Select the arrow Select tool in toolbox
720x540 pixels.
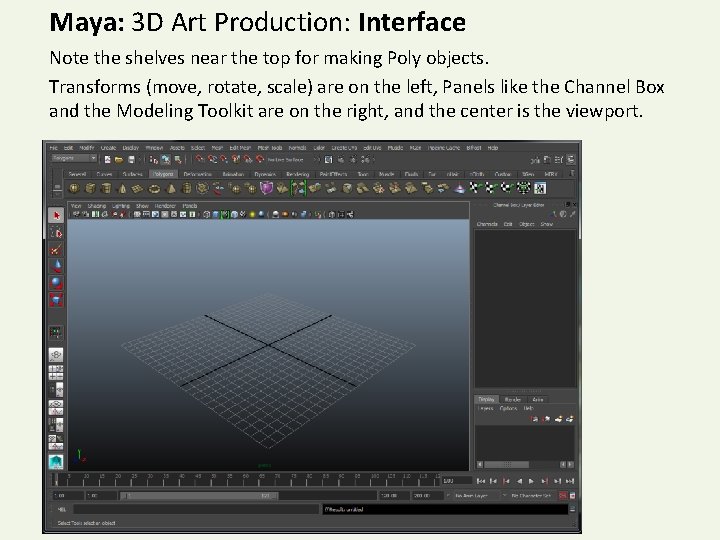click(56, 215)
